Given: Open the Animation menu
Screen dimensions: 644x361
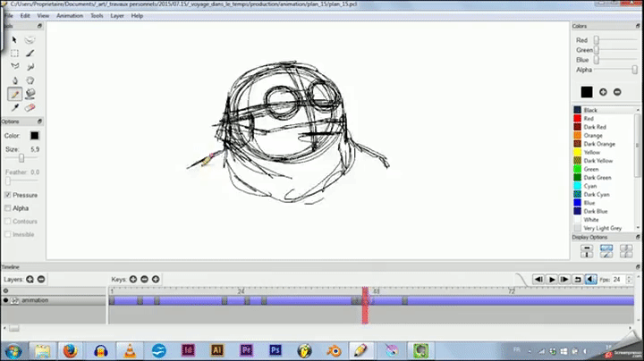Looking at the screenshot, I should point(70,15).
